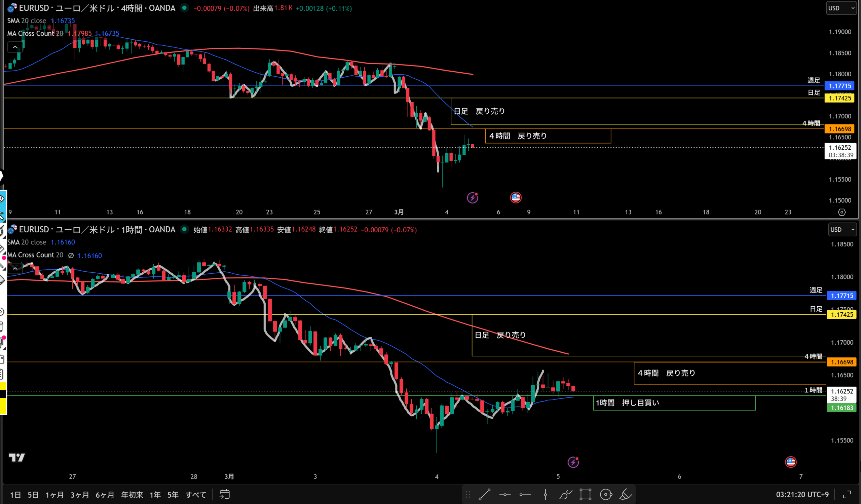Select the circle drawing tool
The height and width of the screenshot is (504, 861).
(x=606, y=495)
